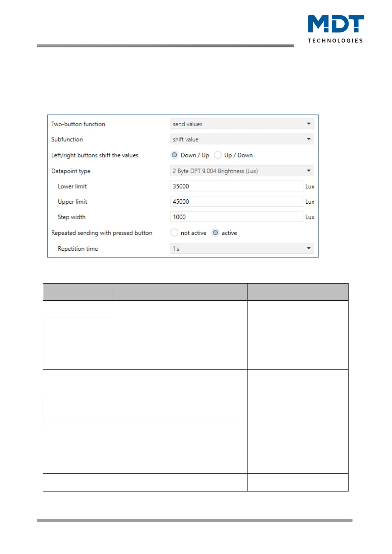Click the 'Repeated sending with pressed button' label
Viewport: 392px width, 554px height.
pyautogui.click(x=102, y=233)
